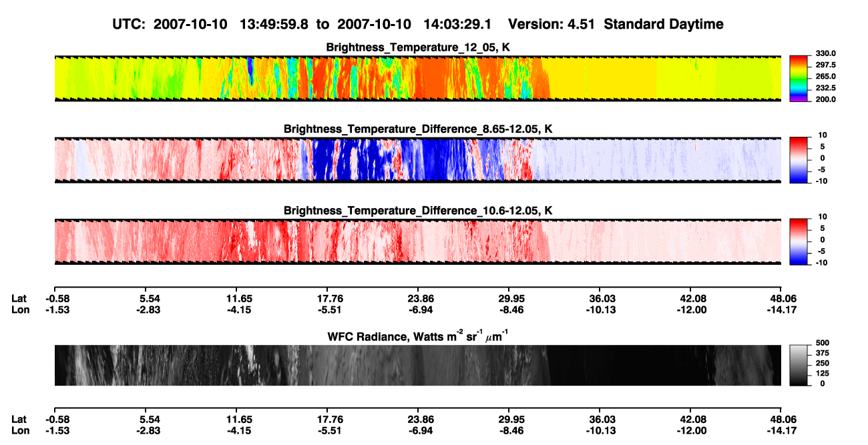Click the upper 'Lon' axis label
The height and width of the screenshot is (445, 868).
(19, 310)
